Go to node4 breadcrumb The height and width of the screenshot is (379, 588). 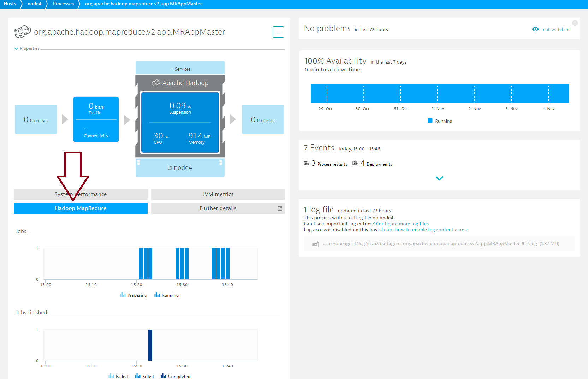(34, 4)
